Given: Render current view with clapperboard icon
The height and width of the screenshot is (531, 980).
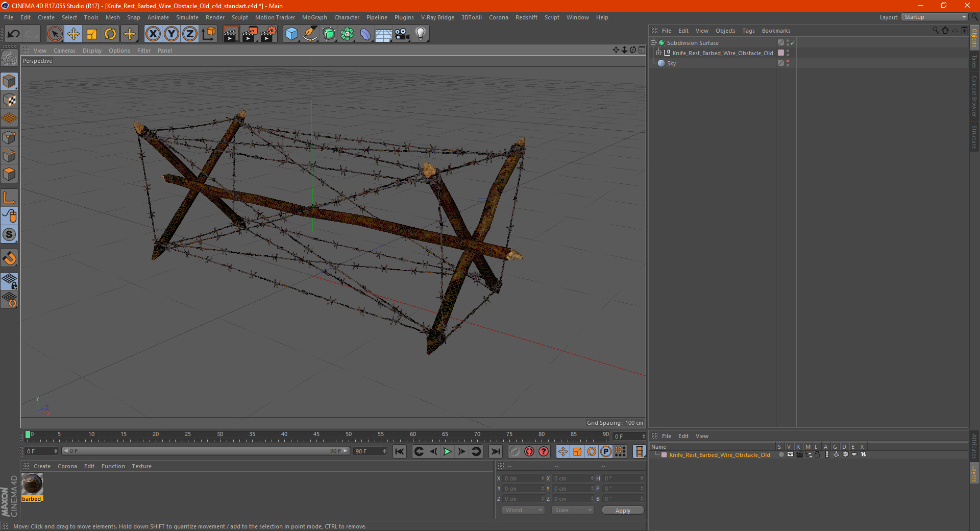Looking at the screenshot, I should [x=231, y=34].
